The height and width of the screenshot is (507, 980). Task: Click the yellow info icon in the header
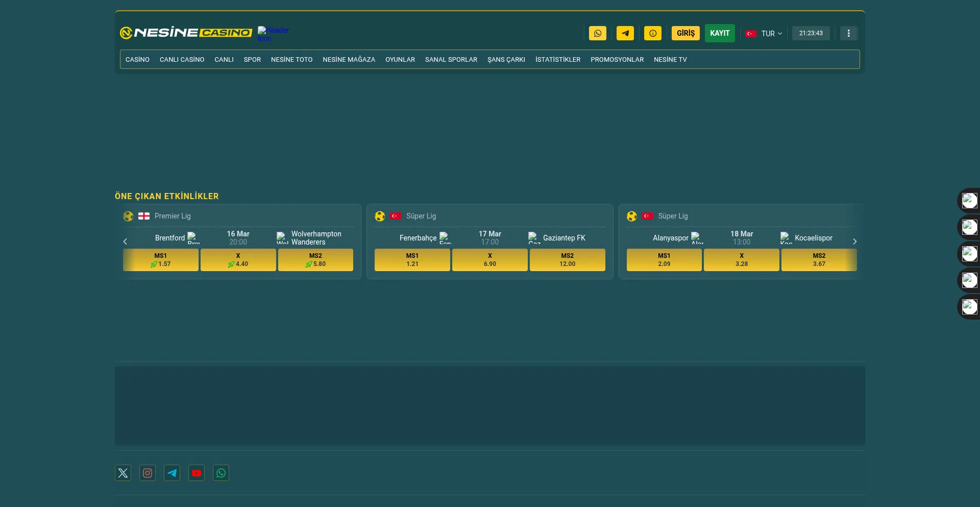(x=653, y=33)
